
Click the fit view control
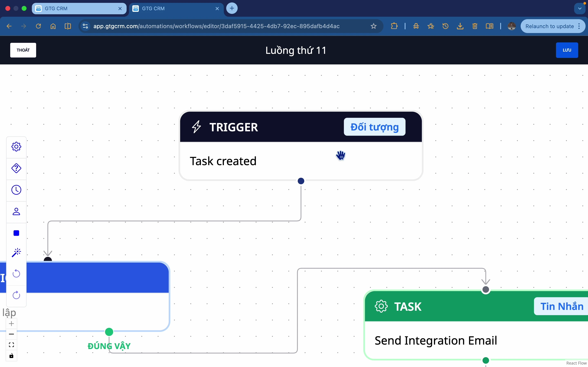tap(11, 345)
